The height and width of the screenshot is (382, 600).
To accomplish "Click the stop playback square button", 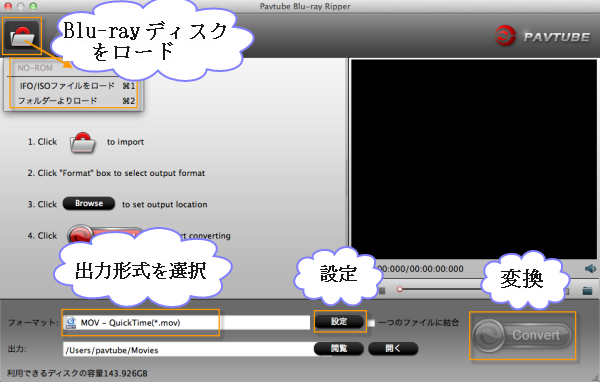I will [x=382, y=291].
